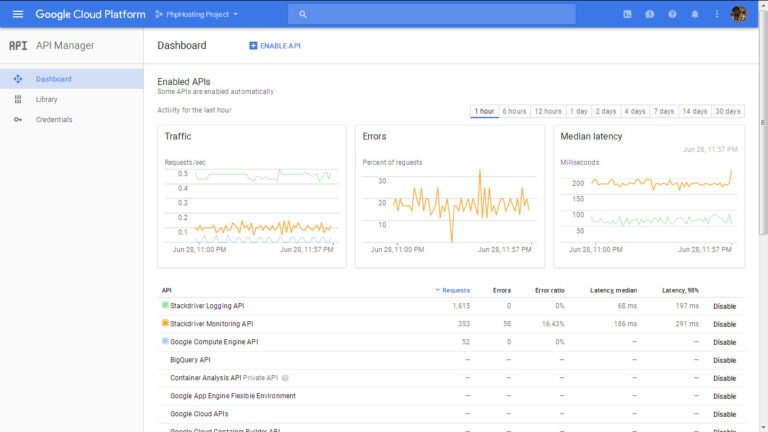Open Stackdriver Logging API link
The height and width of the screenshot is (432, 768).
pos(207,306)
